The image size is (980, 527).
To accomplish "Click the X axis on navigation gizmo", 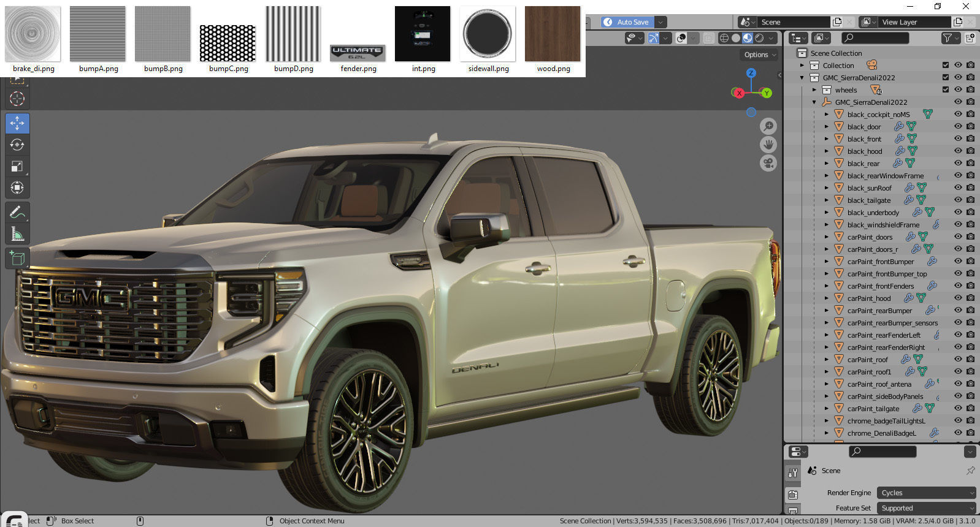I will [x=739, y=93].
